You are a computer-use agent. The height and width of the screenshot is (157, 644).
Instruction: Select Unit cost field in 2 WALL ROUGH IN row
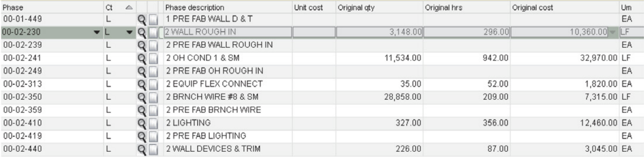pyautogui.click(x=314, y=32)
